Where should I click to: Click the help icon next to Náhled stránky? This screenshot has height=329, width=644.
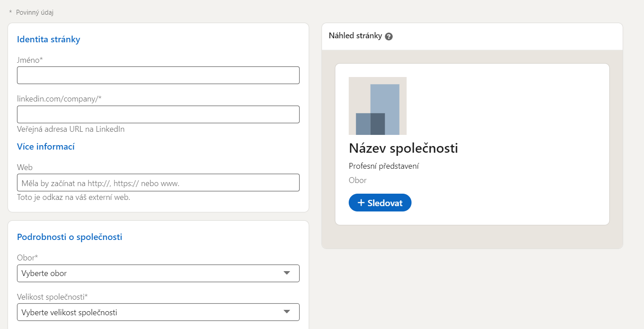click(389, 37)
